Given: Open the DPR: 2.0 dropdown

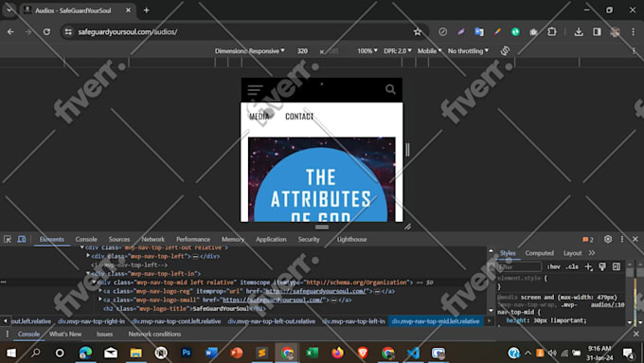Looking at the screenshot, I should coord(397,51).
